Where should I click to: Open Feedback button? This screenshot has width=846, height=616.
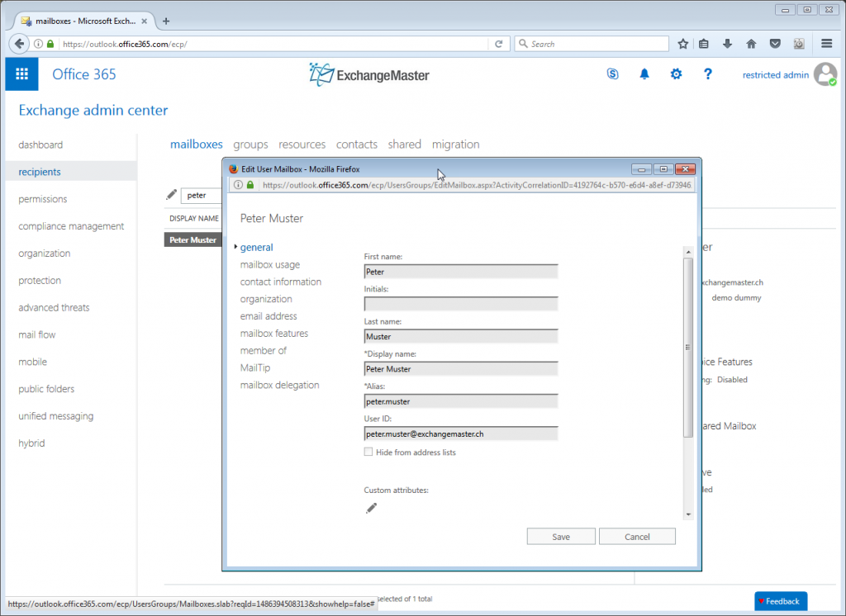pos(781,601)
